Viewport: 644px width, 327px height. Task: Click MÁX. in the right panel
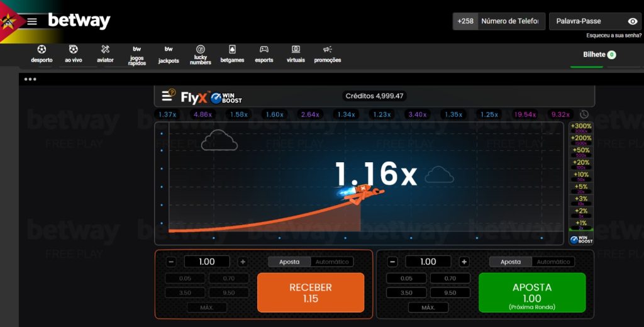(428, 308)
